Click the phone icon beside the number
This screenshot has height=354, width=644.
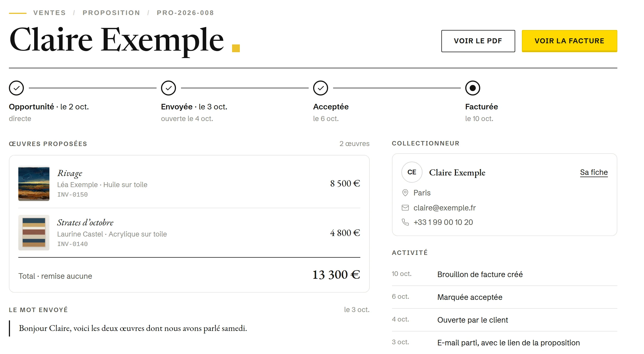click(x=405, y=222)
